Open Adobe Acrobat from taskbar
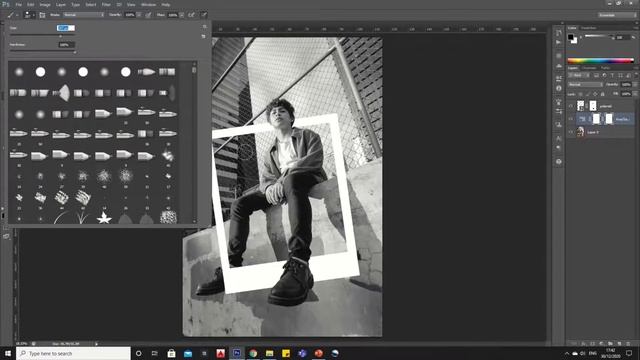This screenshot has width=640, height=360. (220, 353)
